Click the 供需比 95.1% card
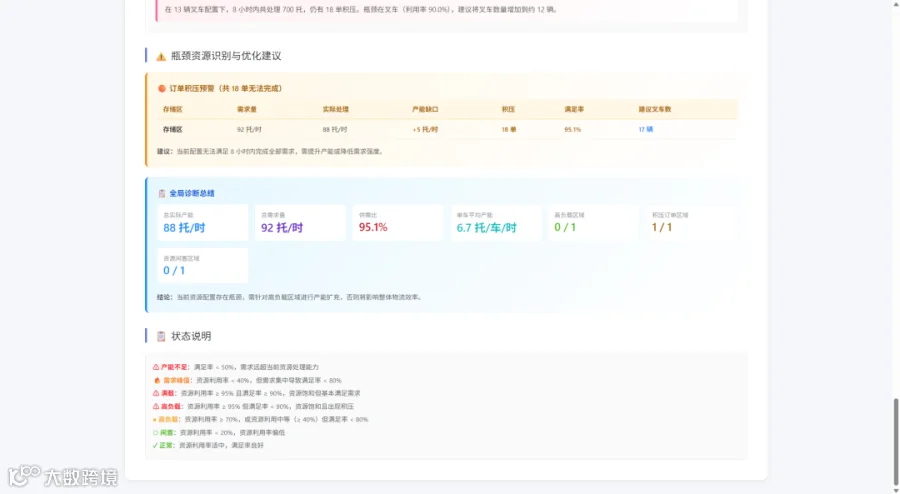Image resolution: width=900 pixels, height=494 pixels. [398, 223]
